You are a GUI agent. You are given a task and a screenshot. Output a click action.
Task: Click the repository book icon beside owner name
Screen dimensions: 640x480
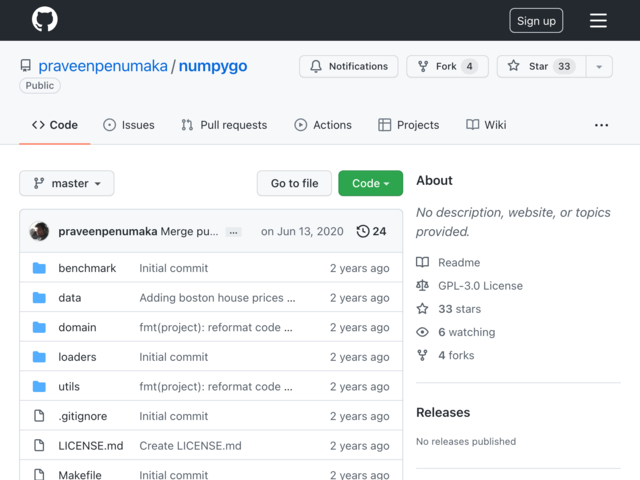coord(26,66)
